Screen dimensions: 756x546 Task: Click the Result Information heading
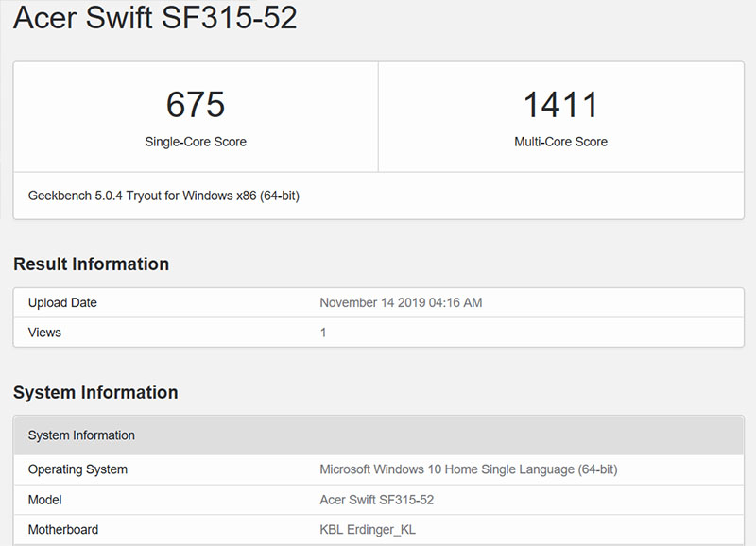click(91, 264)
